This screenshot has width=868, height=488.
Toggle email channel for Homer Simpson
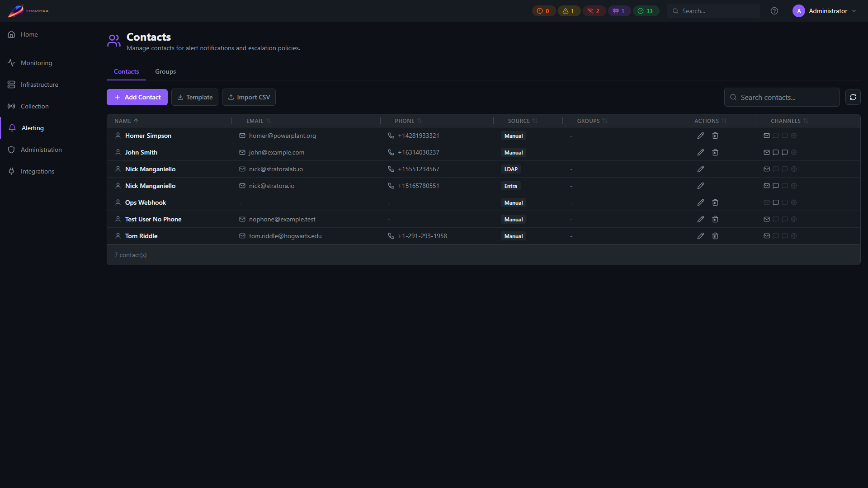[767, 136]
